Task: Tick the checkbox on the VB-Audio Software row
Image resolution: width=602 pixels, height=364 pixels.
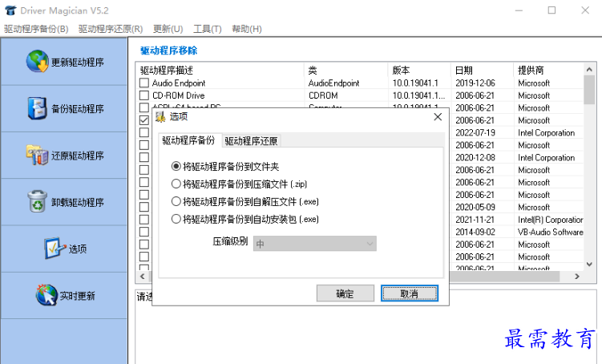Action: [x=144, y=232]
